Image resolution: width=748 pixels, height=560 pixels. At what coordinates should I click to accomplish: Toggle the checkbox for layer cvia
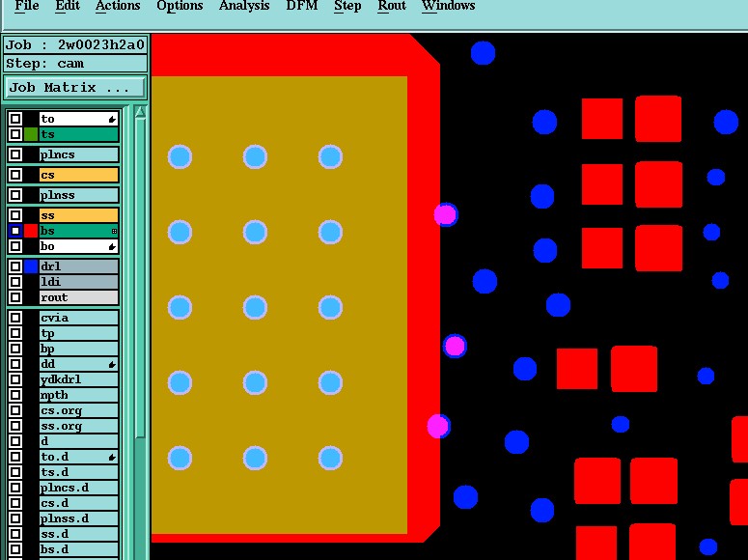point(15,318)
